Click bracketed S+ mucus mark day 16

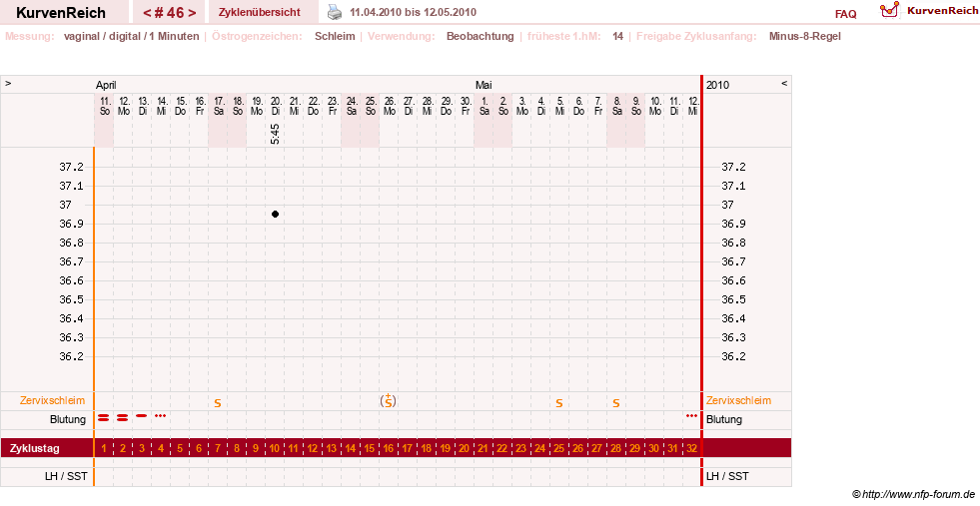[x=389, y=401]
